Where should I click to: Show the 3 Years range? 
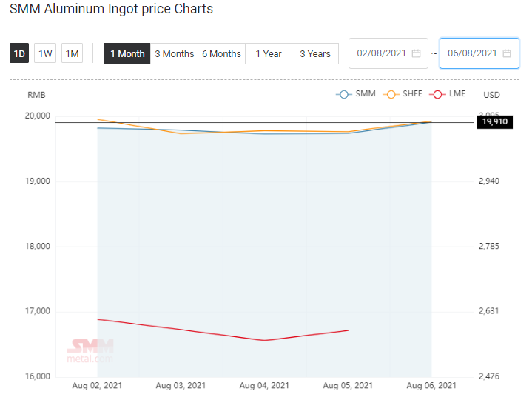click(315, 53)
